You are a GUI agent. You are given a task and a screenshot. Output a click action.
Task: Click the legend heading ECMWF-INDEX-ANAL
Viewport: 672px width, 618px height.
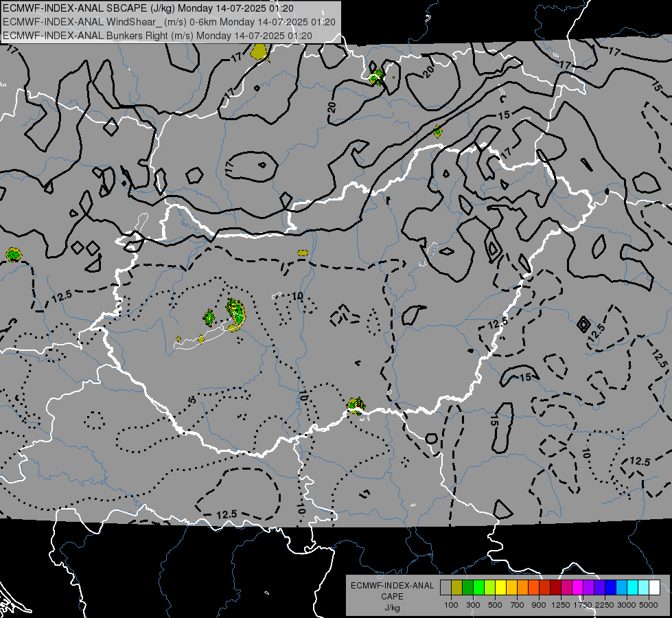tap(393, 586)
